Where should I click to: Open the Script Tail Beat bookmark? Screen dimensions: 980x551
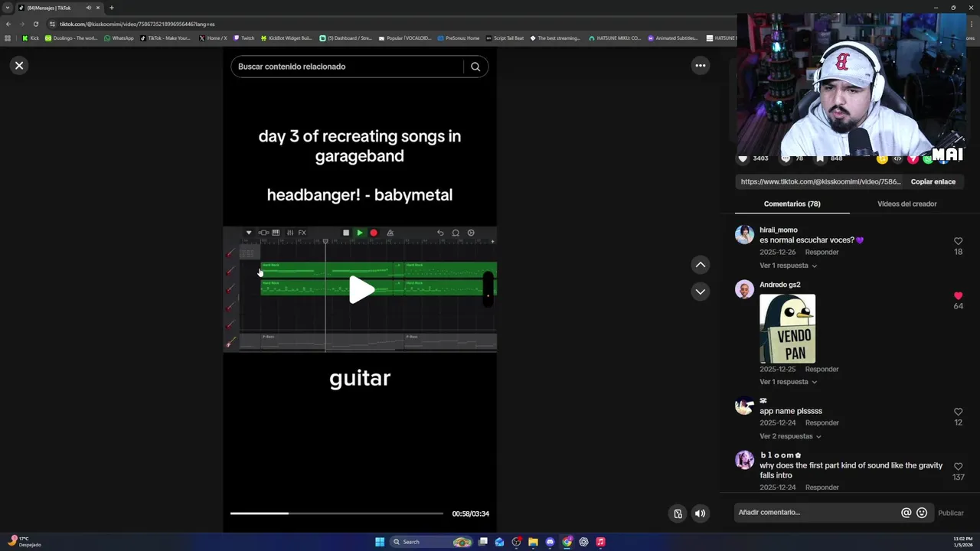pos(505,37)
